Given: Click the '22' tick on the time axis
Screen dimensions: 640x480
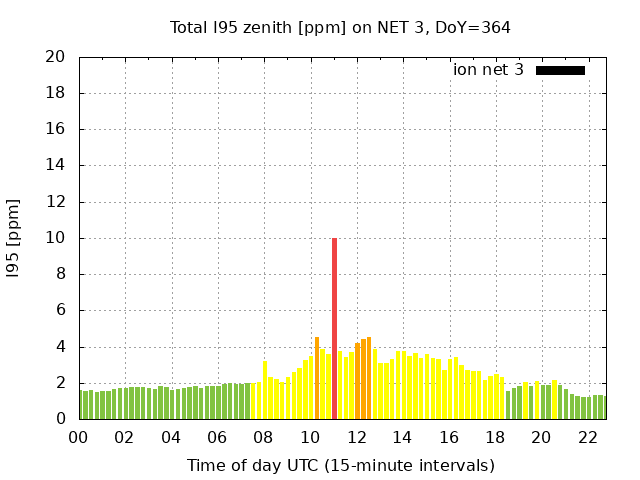Looking at the screenshot, I should click(587, 437).
